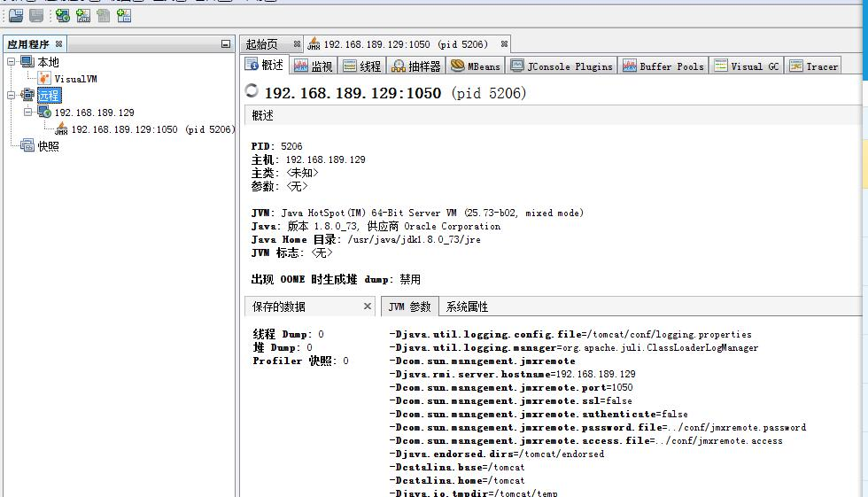Close the 应用程序 panel tab

click(58, 43)
